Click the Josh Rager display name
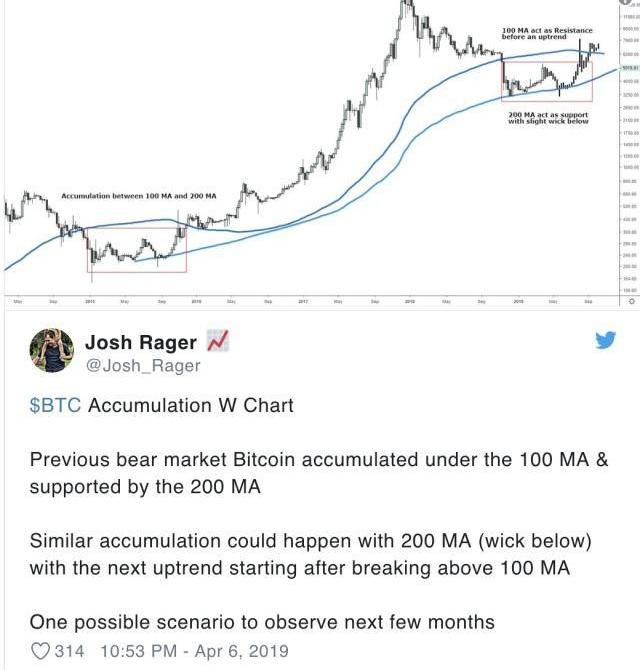640x670 pixels. pyautogui.click(x=141, y=342)
